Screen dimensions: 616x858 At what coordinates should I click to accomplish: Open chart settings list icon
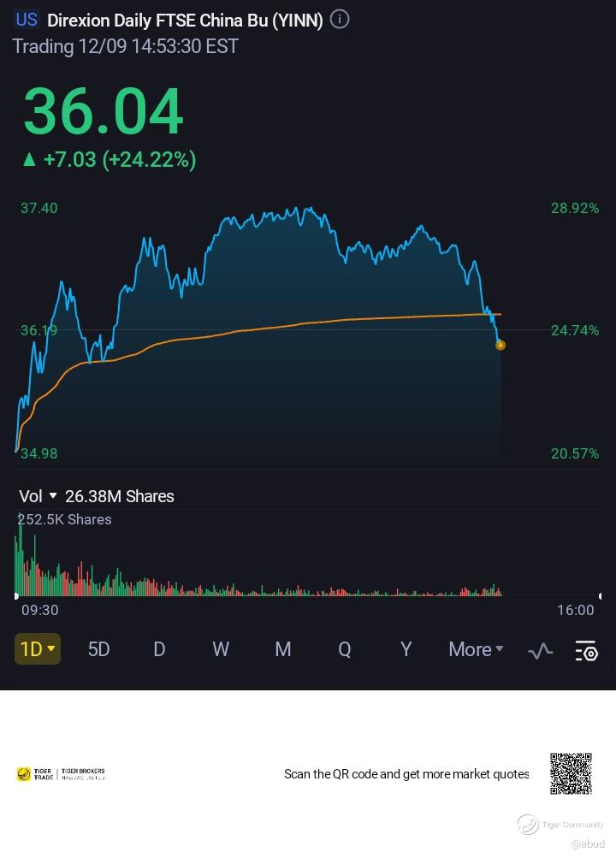(586, 651)
